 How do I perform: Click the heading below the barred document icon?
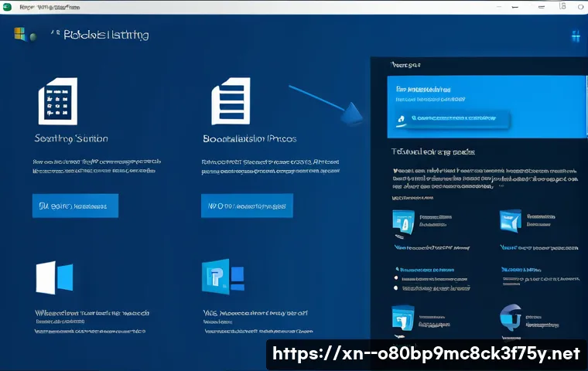(250, 138)
